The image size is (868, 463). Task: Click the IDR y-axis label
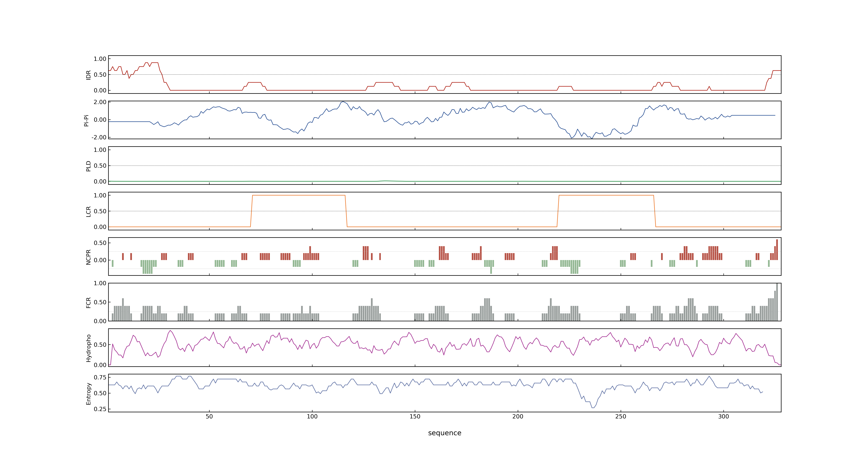(89, 75)
